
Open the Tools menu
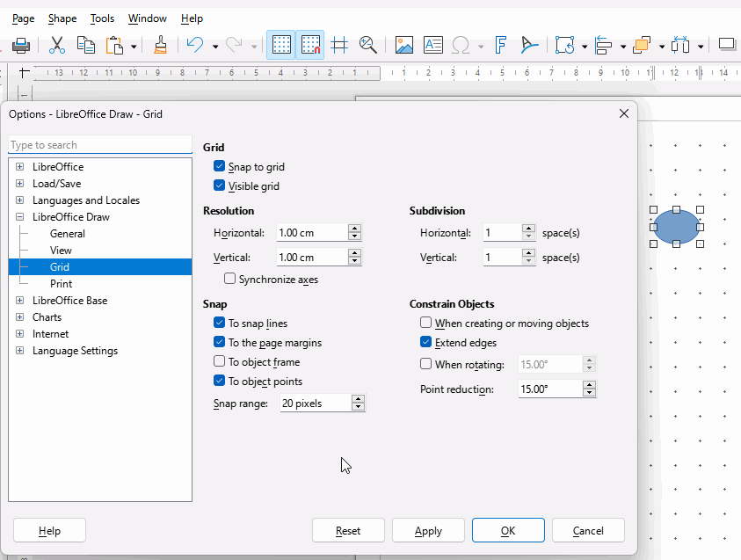[102, 18]
